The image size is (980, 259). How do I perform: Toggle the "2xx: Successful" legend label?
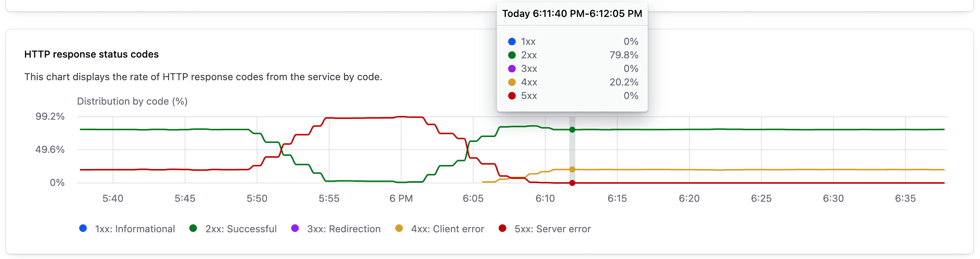(x=241, y=229)
